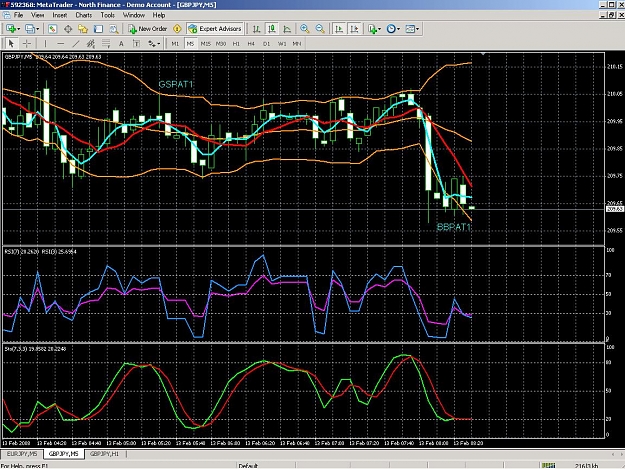Select the Text 'A' tool
Viewport: 625px width, 469px height.
(121, 43)
